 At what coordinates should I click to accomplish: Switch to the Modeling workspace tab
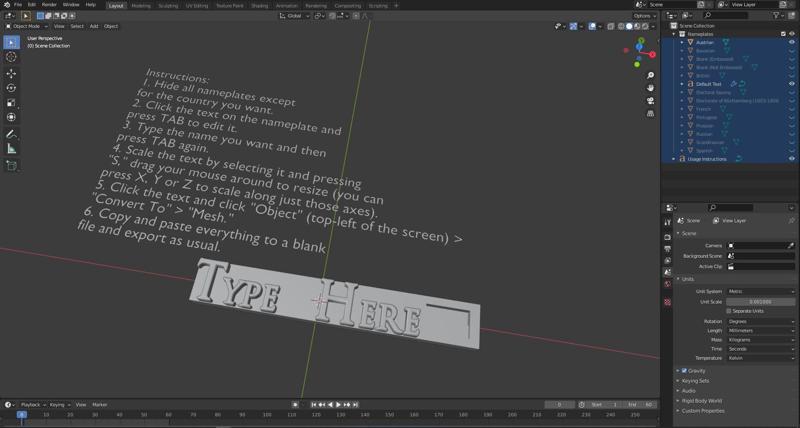tap(141, 6)
